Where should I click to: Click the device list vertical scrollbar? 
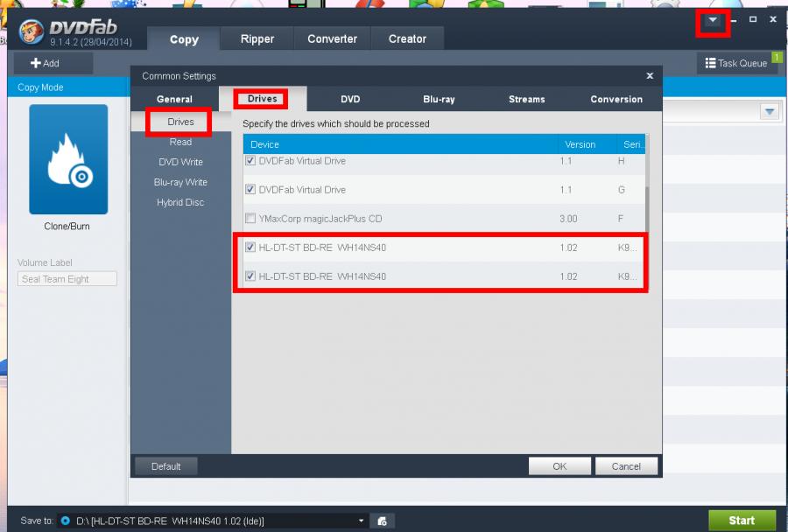pos(647,211)
